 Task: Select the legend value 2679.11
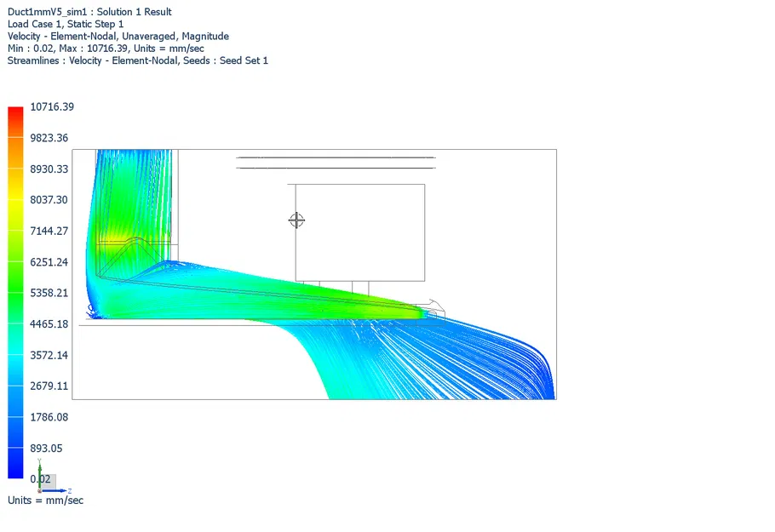click(49, 386)
